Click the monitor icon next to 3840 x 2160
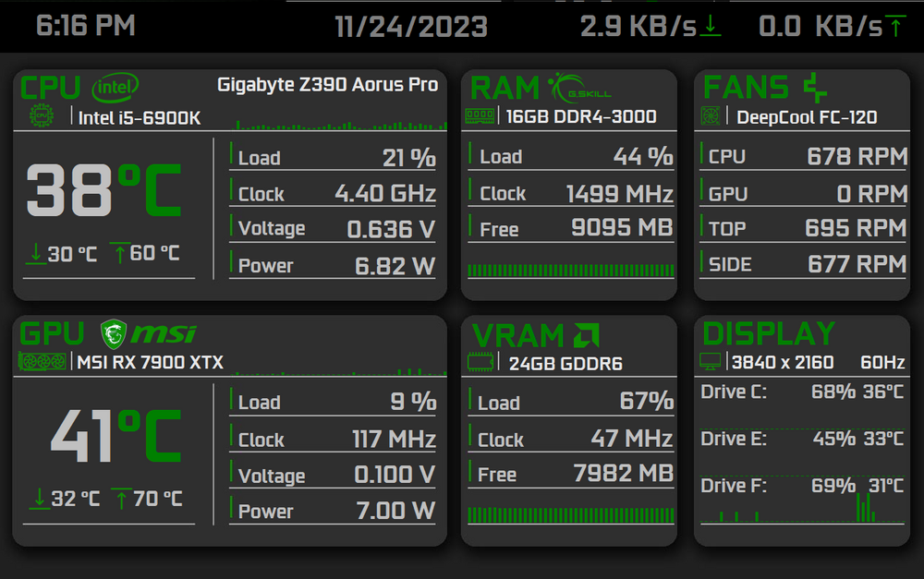The image size is (924, 579). pyautogui.click(x=711, y=362)
